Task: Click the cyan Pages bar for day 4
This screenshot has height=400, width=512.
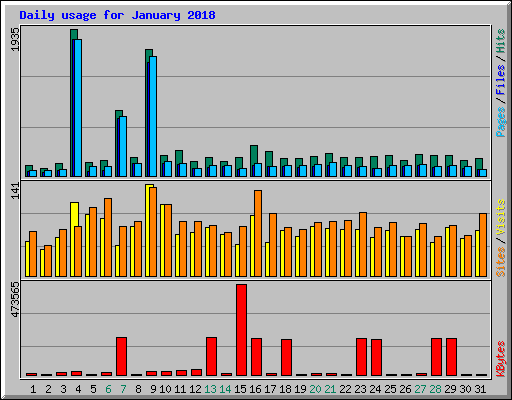Action: [x=78, y=108]
